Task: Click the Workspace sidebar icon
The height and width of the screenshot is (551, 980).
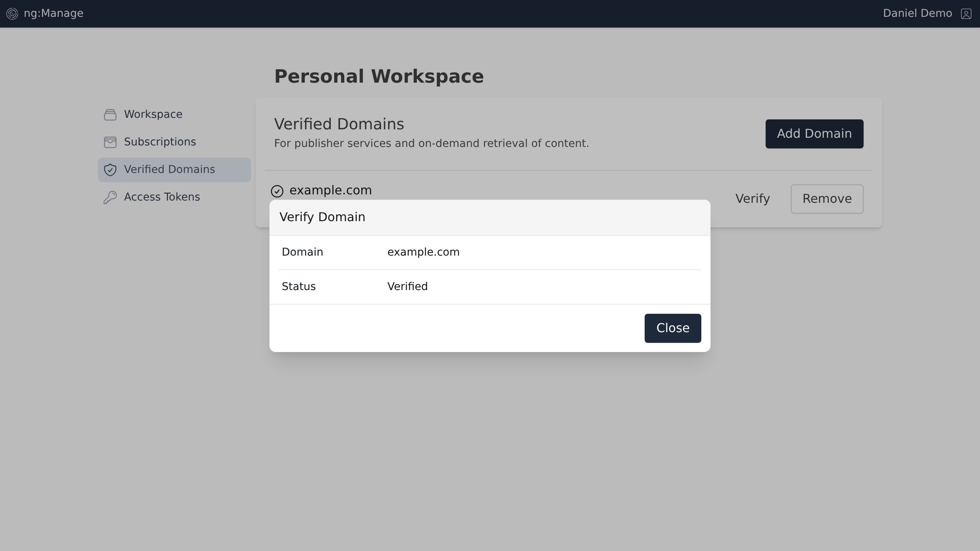Action: pyautogui.click(x=110, y=114)
